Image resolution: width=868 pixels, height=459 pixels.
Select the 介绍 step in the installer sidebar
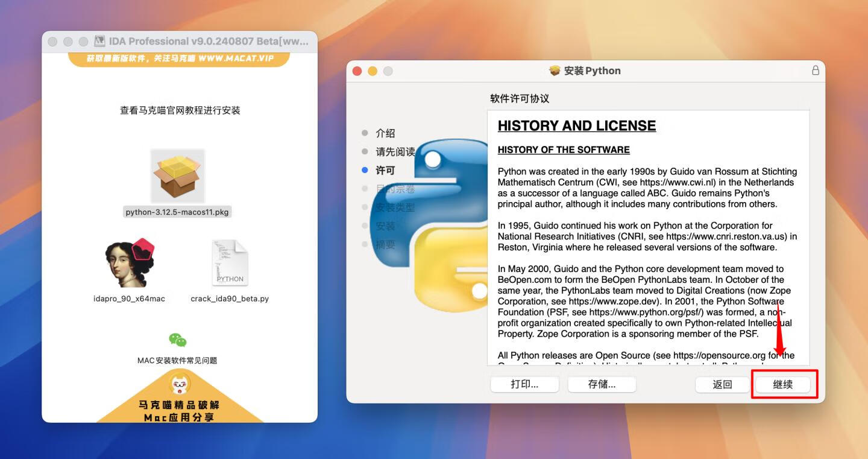pyautogui.click(x=385, y=133)
